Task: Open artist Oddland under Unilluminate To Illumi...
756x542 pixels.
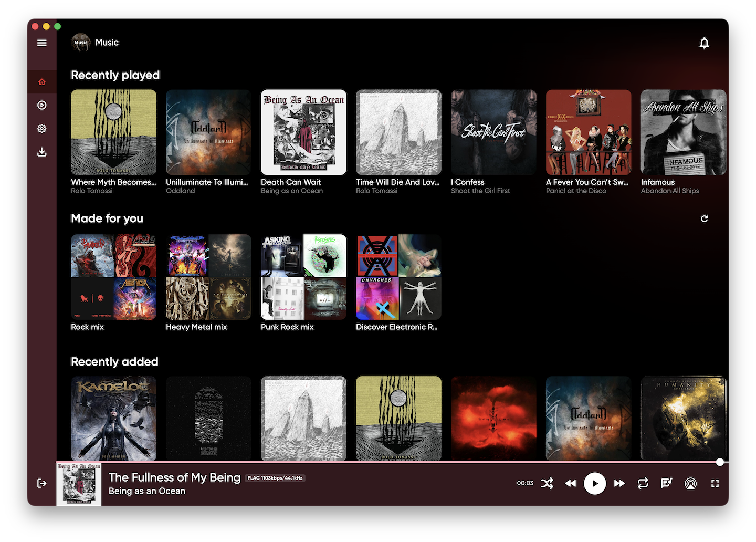Action: pos(181,191)
